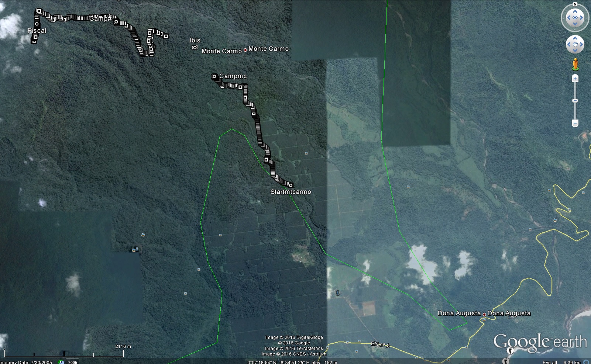591x364 pixels.
Task: Click the orange Street View pegman
Action: [575, 64]
